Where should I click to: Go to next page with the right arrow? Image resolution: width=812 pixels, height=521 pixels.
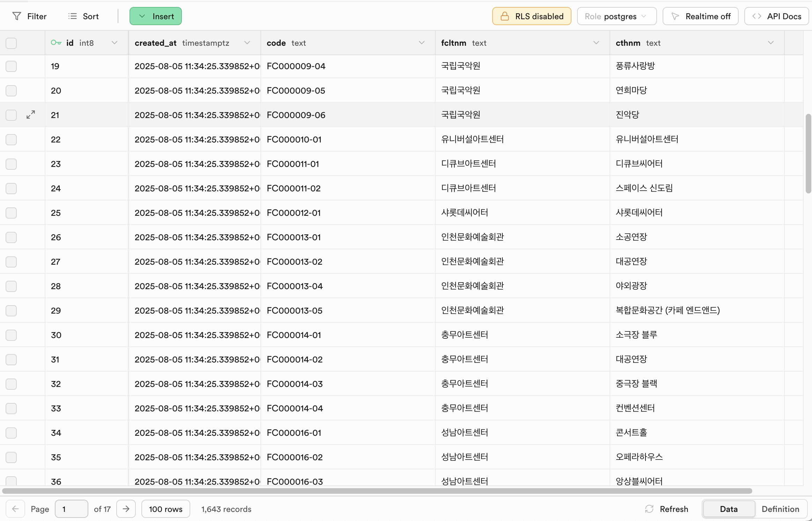pos(126,509)
